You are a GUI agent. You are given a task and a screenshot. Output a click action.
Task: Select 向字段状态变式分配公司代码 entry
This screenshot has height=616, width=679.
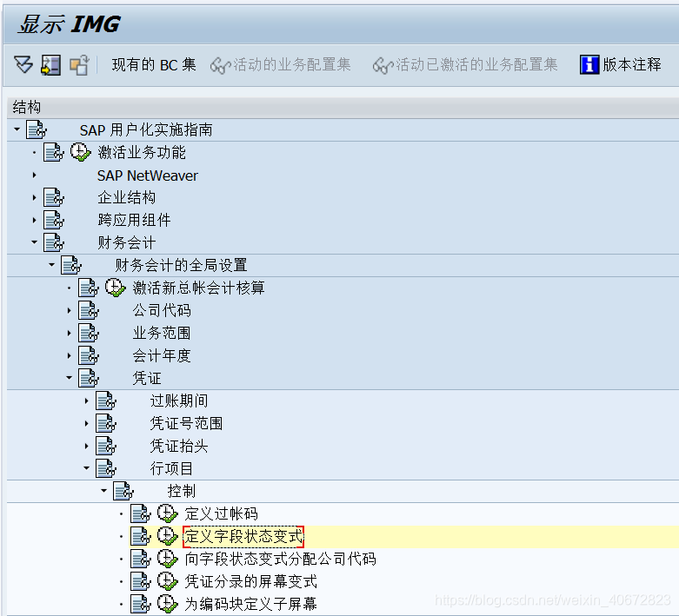coord(280,559)
